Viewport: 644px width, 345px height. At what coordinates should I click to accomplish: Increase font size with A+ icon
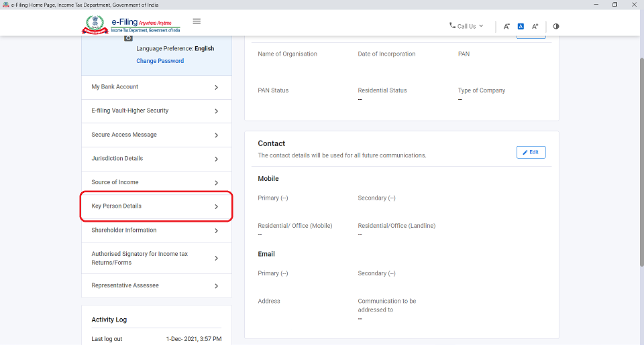click(x=535, y=26)
